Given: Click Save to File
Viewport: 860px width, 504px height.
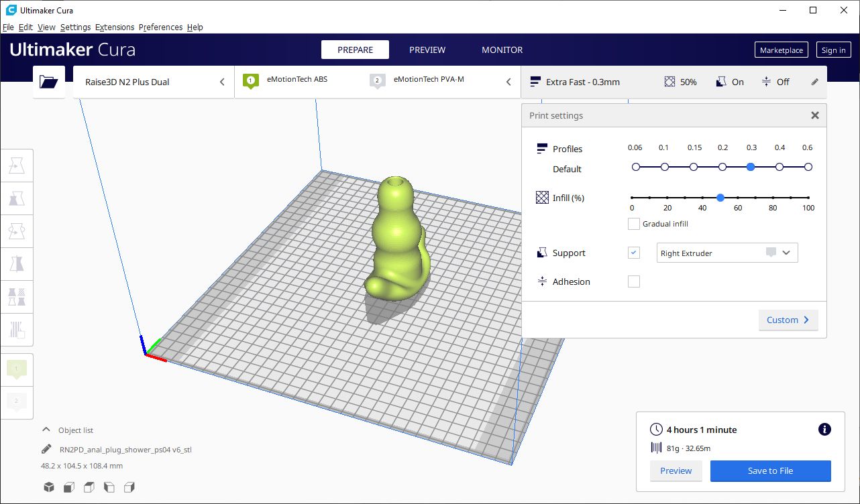Looking at the screenshot, I should 770,470.
